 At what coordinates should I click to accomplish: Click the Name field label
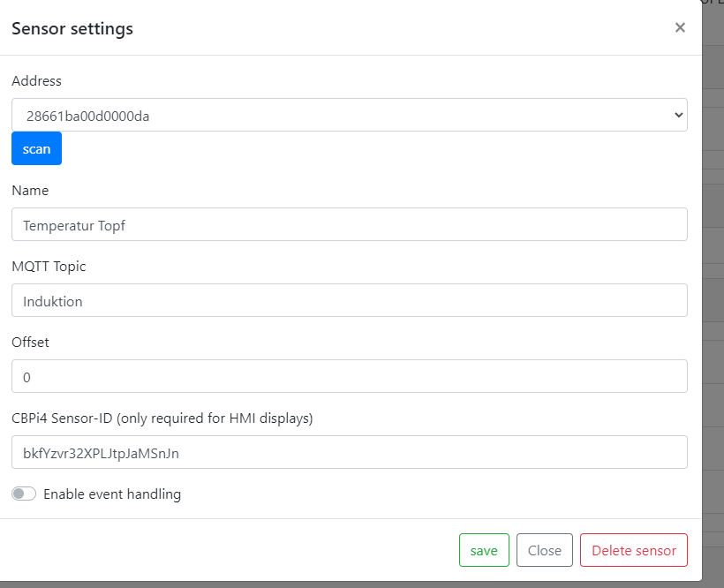pos(30,191)
